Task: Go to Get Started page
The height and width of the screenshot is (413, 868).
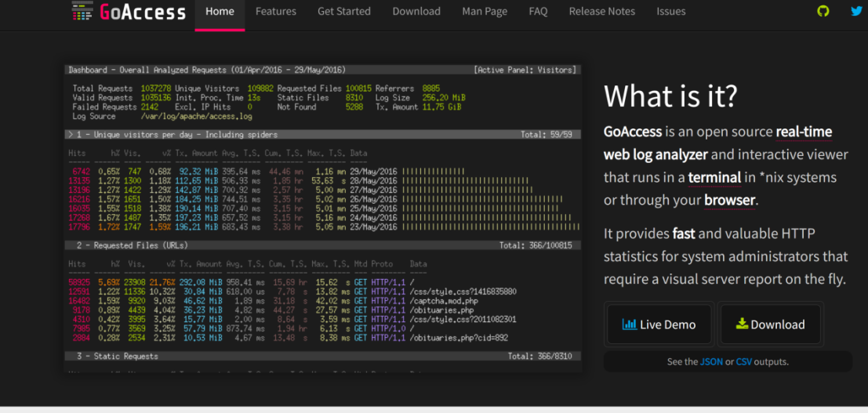Action: pos(344,11)
